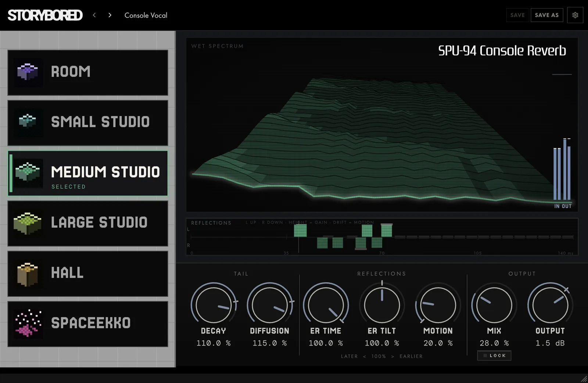This screenshot has height=383, width=588.
Task: Click the DECAY knob
Action: (x=214, y=305)
